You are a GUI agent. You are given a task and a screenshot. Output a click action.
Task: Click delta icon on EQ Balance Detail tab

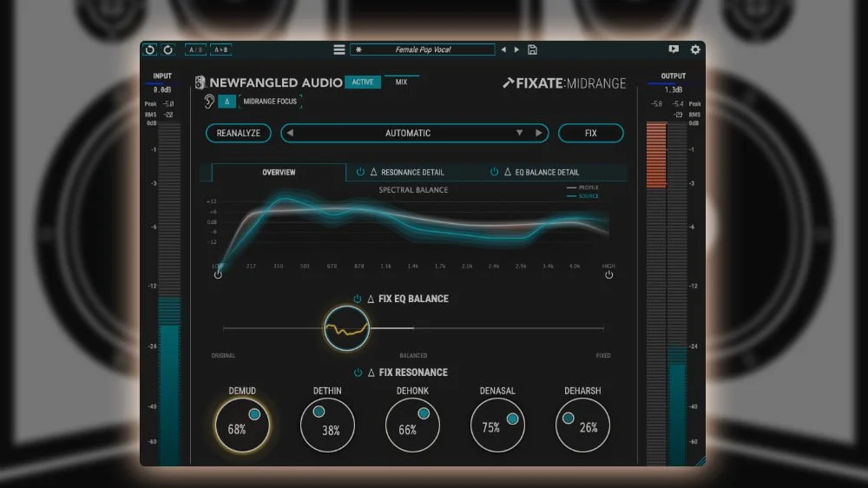(507, 172)
